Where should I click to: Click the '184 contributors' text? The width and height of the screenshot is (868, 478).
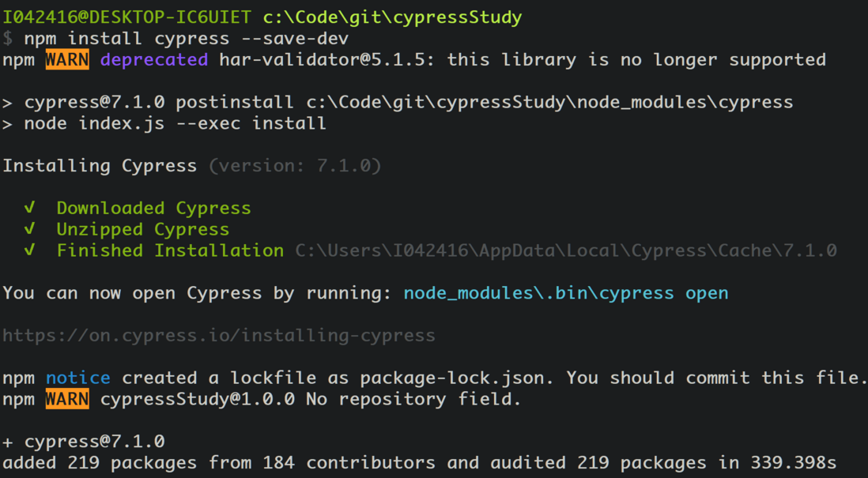click(x=349, y=463)
